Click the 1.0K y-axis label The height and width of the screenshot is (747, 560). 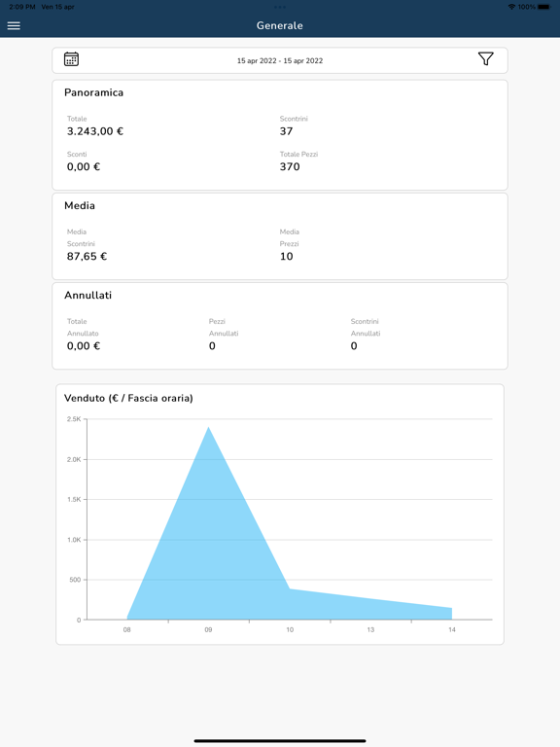[74, 540]
